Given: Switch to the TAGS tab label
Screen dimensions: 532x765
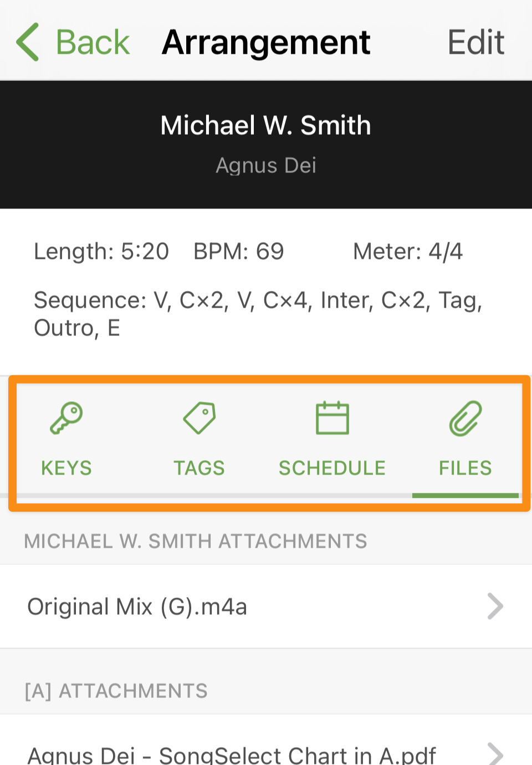Looking at the screenshot, I should (199, 468).
